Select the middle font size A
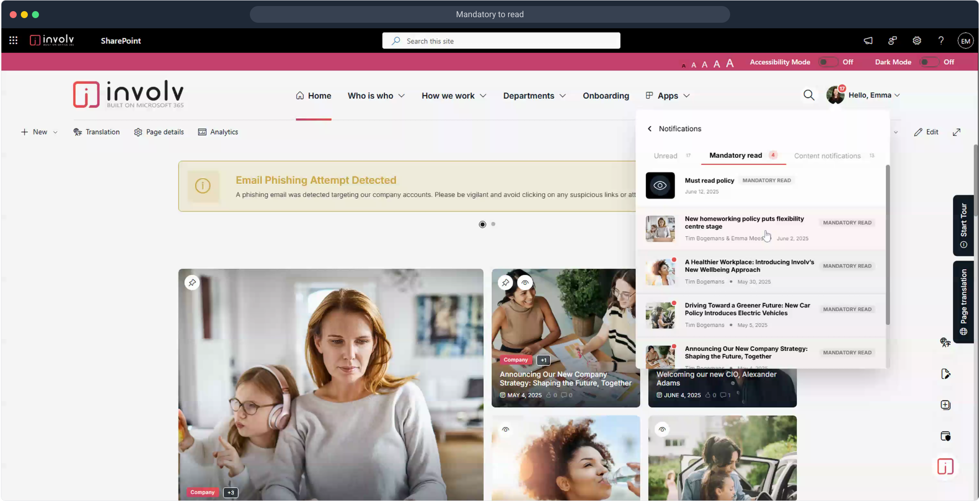This screenshot has height=501, width=980. (x=705, y=64)
